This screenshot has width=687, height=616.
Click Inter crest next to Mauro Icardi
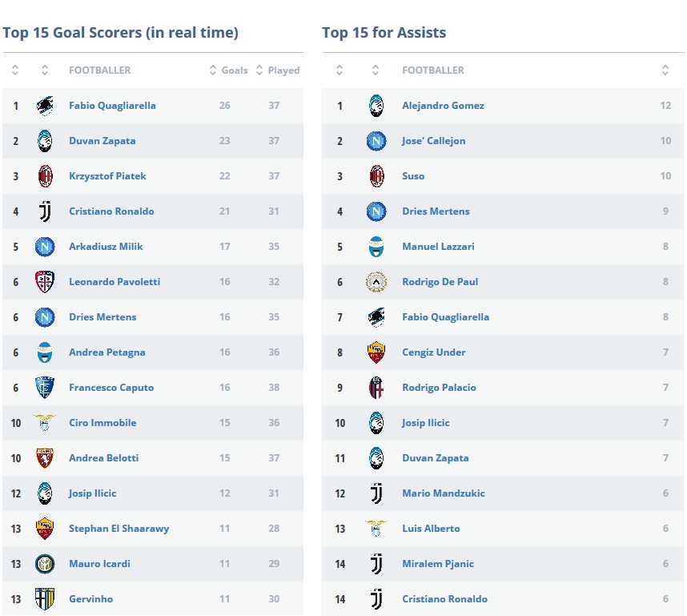click(x=45, y=564)
